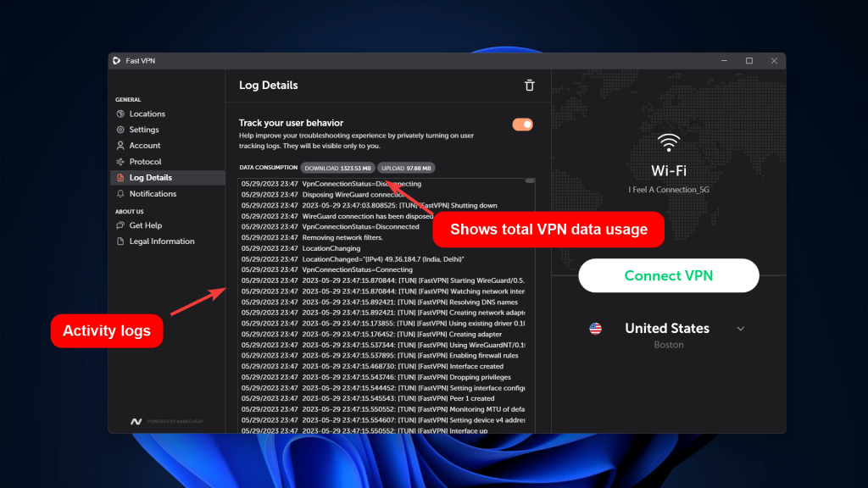Maximize the Fast VPN window

tap(748, 61)
